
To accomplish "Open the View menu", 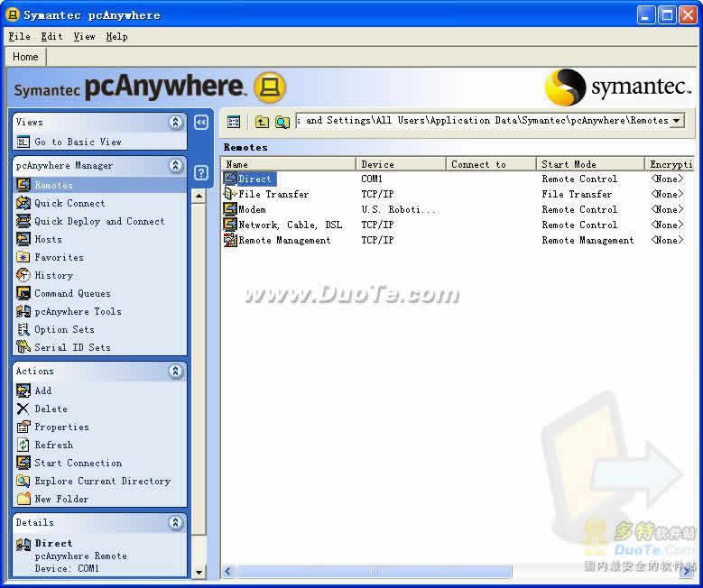I will (x=84, y=36).
